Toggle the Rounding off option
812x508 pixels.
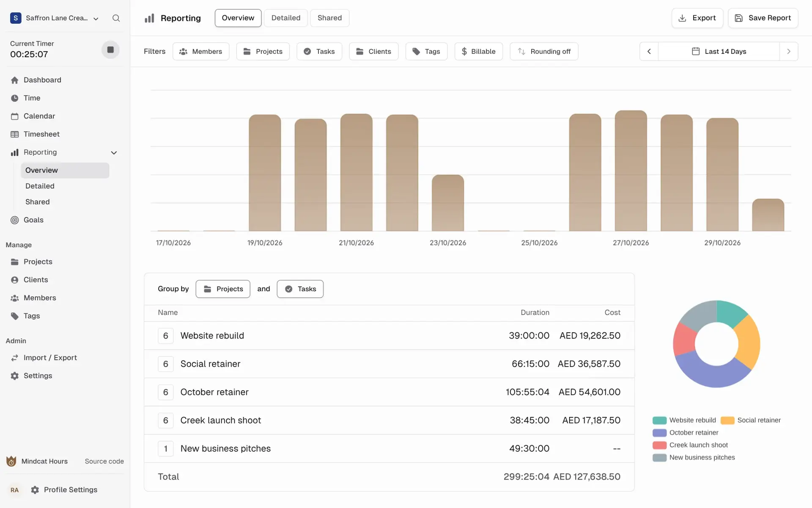(544, 51)
